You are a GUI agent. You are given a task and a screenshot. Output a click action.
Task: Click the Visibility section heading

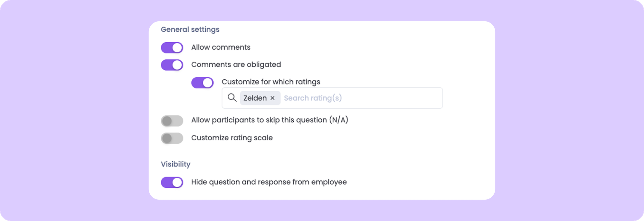coord(175,164)
